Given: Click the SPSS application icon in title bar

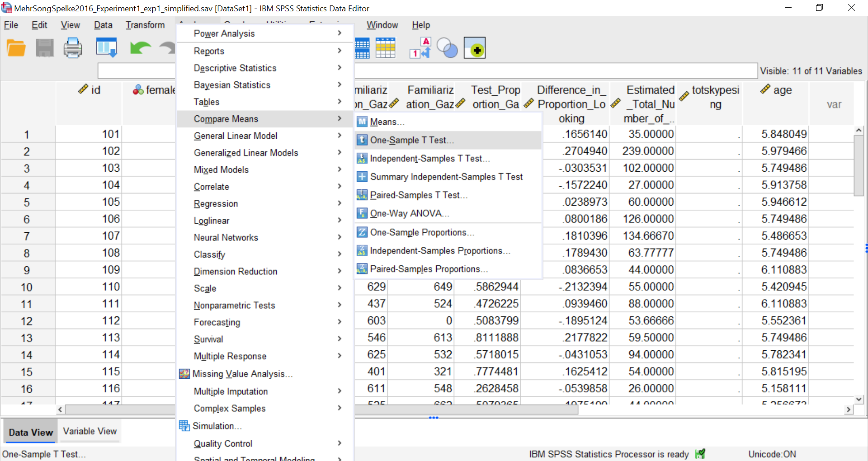Looking at the screenshot, I should click(6, 8).
